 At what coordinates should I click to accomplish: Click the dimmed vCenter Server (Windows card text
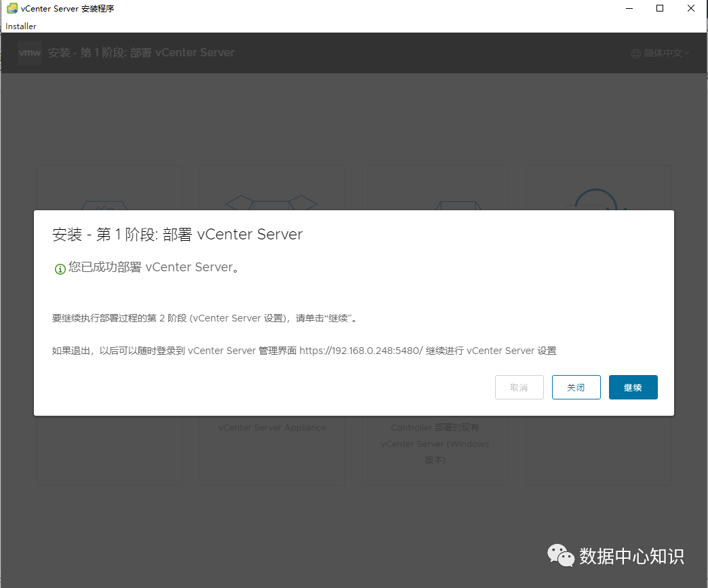pos(435,444)
